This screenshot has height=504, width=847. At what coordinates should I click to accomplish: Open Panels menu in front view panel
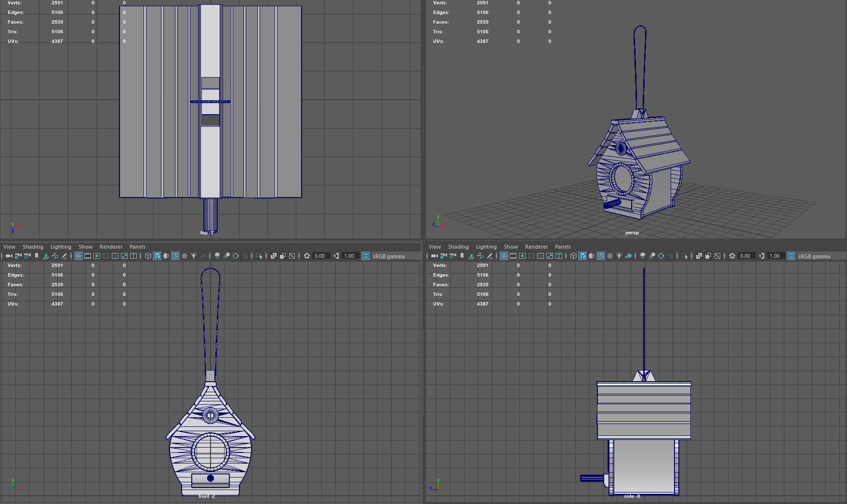click(137, 247)
